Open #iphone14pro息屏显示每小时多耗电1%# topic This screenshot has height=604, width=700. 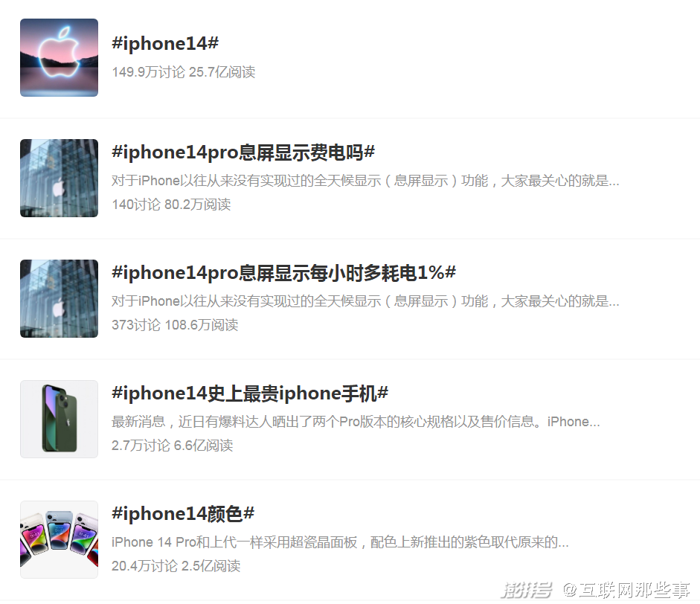pyautogui.click(x=284, y=273)
